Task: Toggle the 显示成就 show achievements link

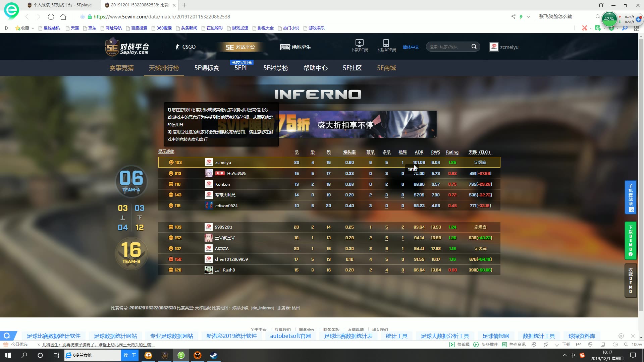Action: 166,152
